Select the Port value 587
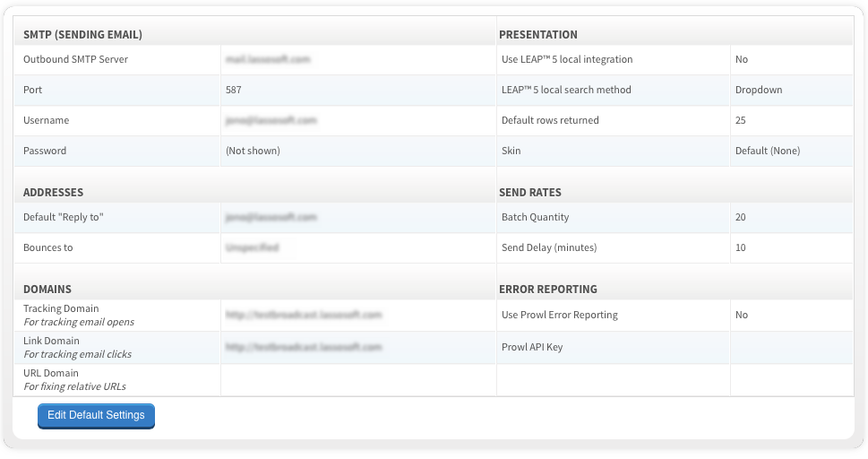The height and width of the screenshot is (459, 868). click(x=234, y=90)
